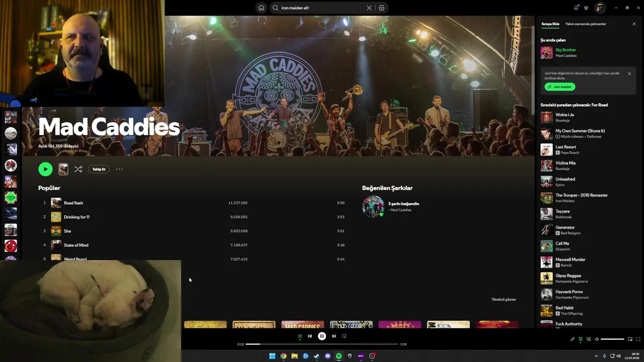Open the Windows Start menu
This screenshot has height=362, width=644.
click(272, 356)
